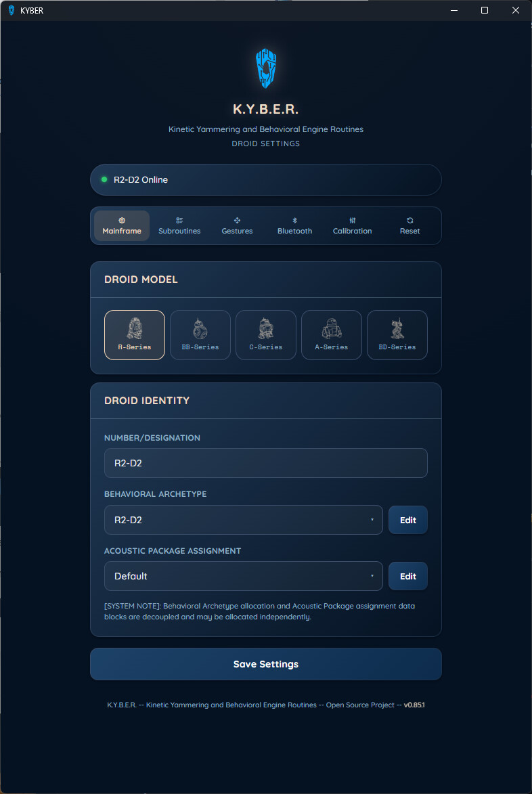Click the KYBER title bar app icon
This screenshot has width=532, height=794.
[x=11, y=10]
